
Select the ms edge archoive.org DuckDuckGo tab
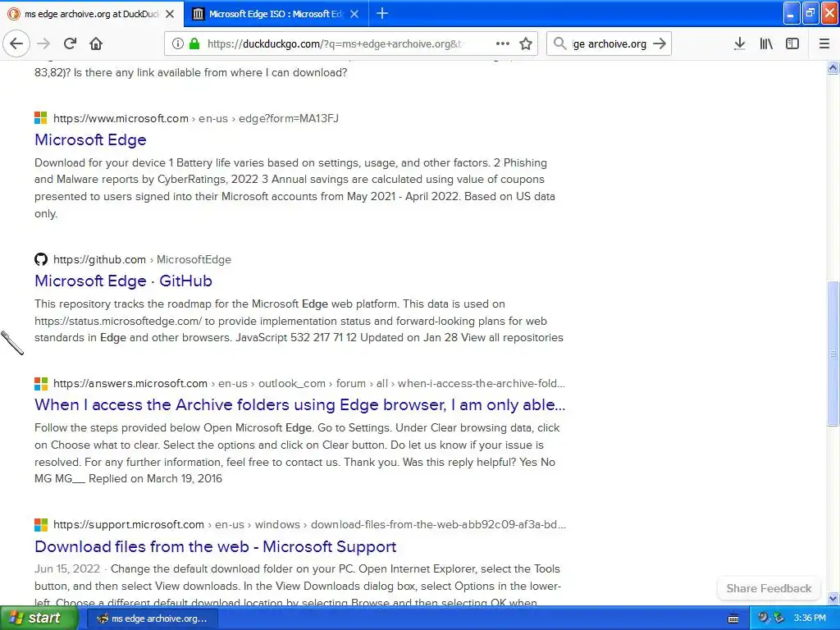tap(91, 14)
